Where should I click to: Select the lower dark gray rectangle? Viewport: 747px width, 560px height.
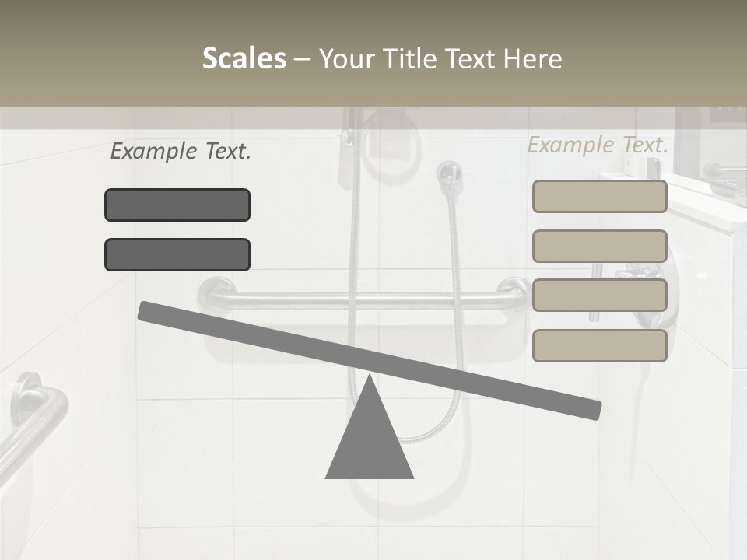(177, 255)
